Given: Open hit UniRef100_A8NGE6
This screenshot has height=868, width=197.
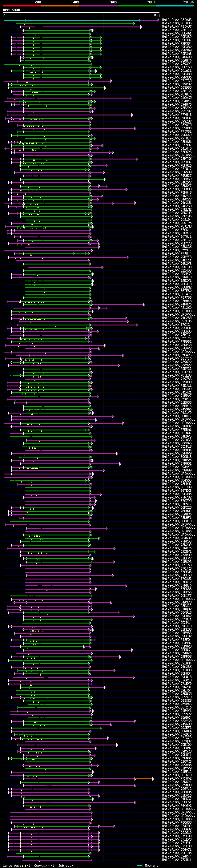Looking at the screenshot, I should click(177, 165).
